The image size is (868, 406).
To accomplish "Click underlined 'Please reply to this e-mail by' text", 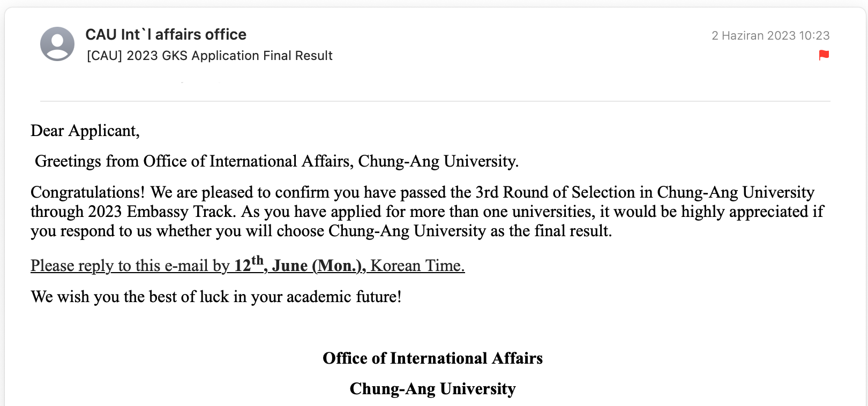I will coord(130,266).
